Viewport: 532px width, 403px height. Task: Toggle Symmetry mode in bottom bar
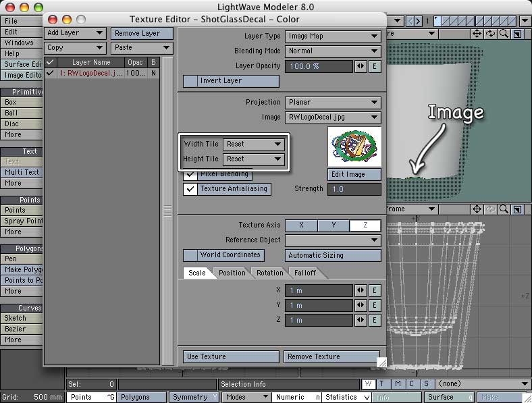pos(194,397)
